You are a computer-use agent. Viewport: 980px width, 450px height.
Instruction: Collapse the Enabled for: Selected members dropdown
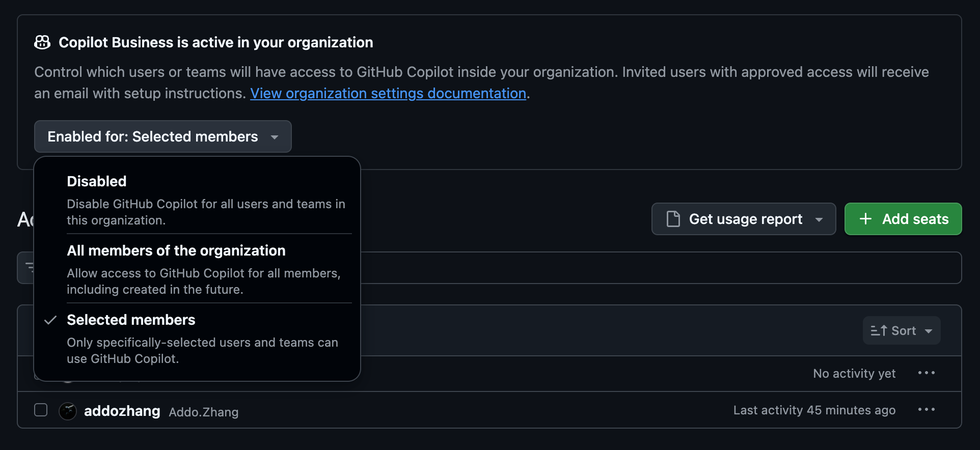coord(162,136)
